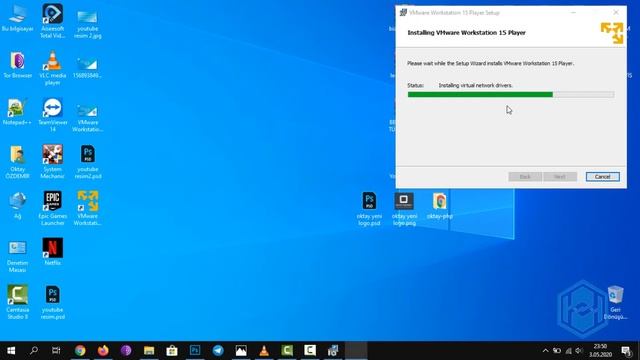Open the volume control in tray
Viewport: 640px width, 360px height.
(579, 351)
